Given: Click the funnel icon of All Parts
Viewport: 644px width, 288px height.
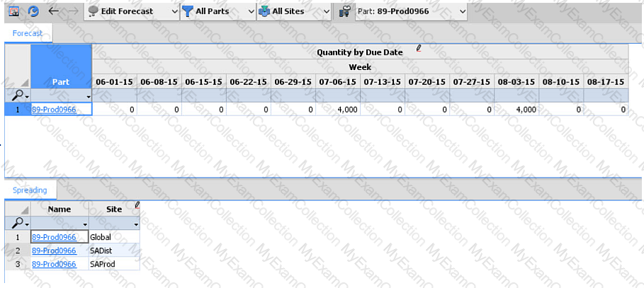Looking at the screenshot, I should (188, 12).
